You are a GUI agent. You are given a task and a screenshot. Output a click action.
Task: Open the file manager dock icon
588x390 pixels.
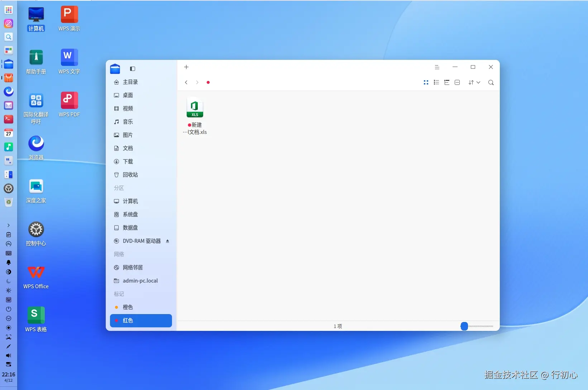[9, 64]
